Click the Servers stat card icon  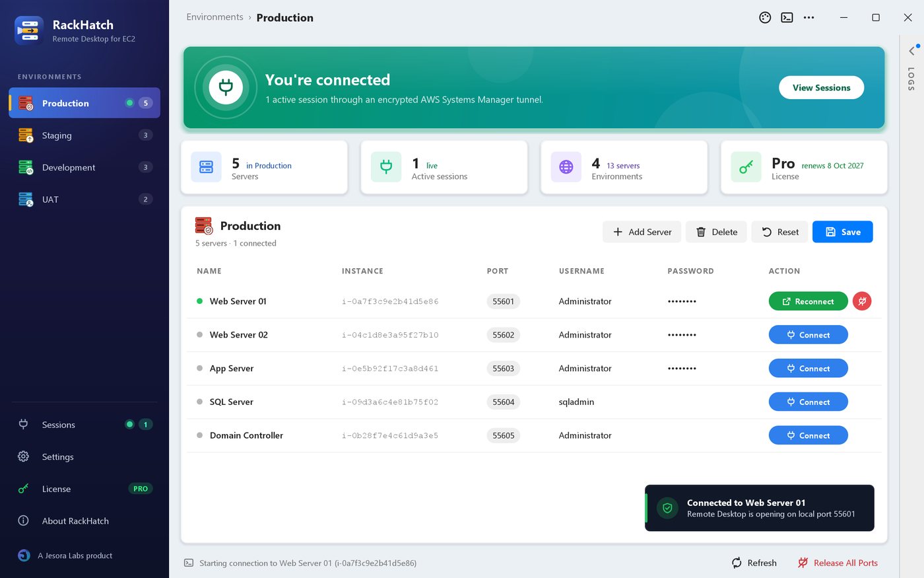206,167
